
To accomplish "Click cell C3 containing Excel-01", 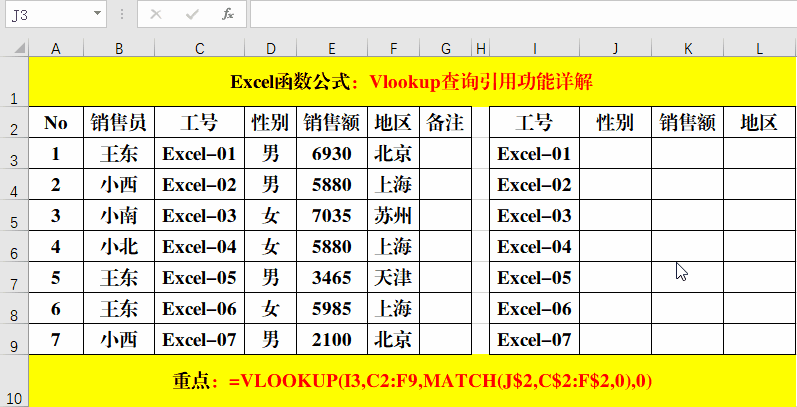I will click(199, 153).
